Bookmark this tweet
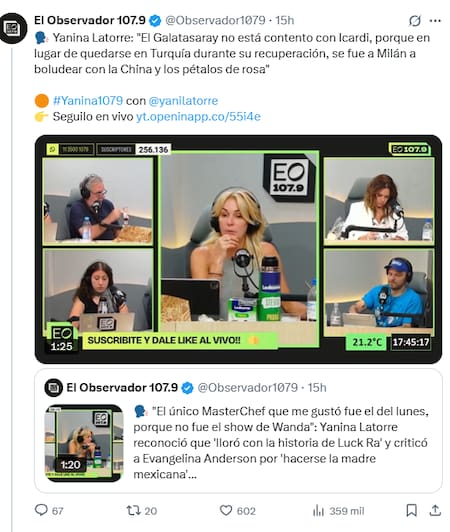 (412, 510)
